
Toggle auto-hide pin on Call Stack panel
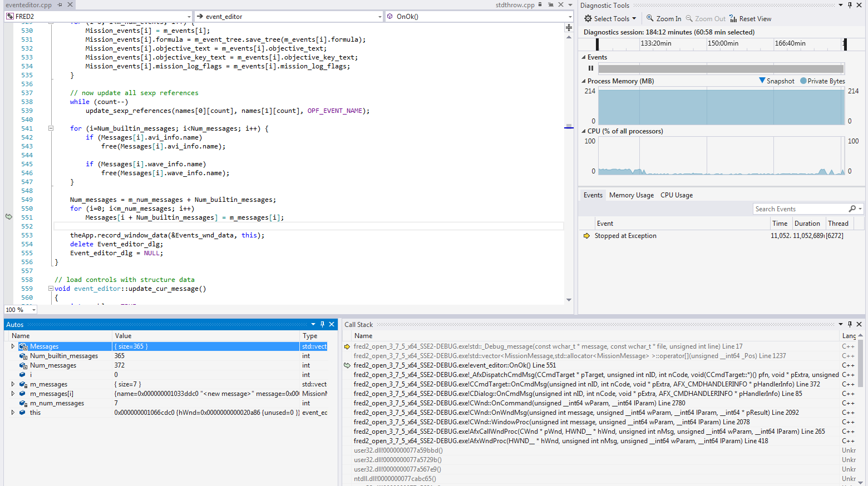tap(850, 325)
